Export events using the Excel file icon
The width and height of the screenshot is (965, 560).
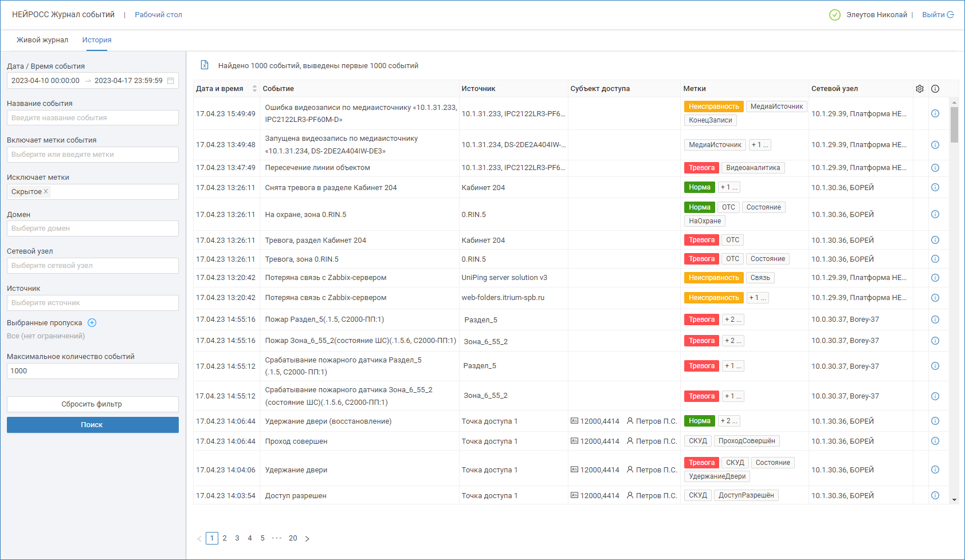click(x=205, y=65)
